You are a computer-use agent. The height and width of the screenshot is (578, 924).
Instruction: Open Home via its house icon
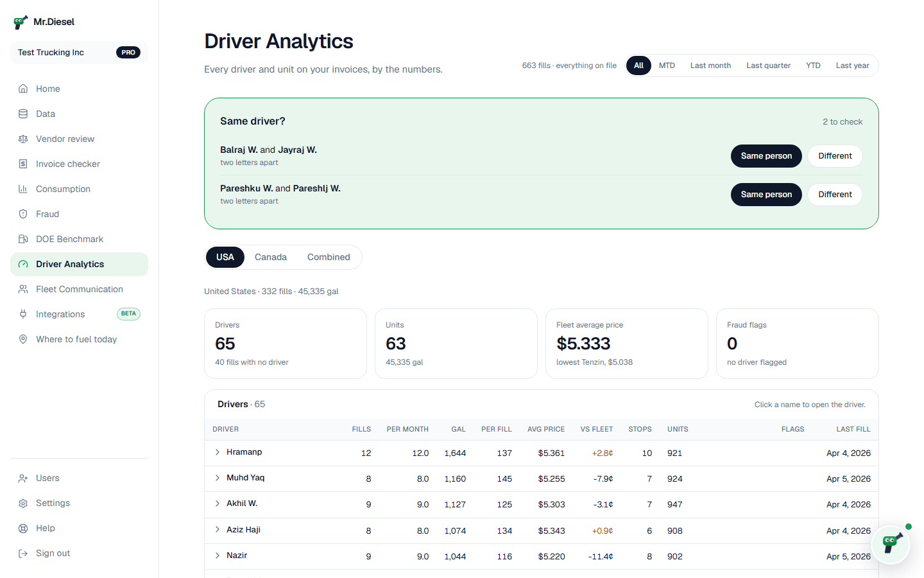[x=23, y=89]
